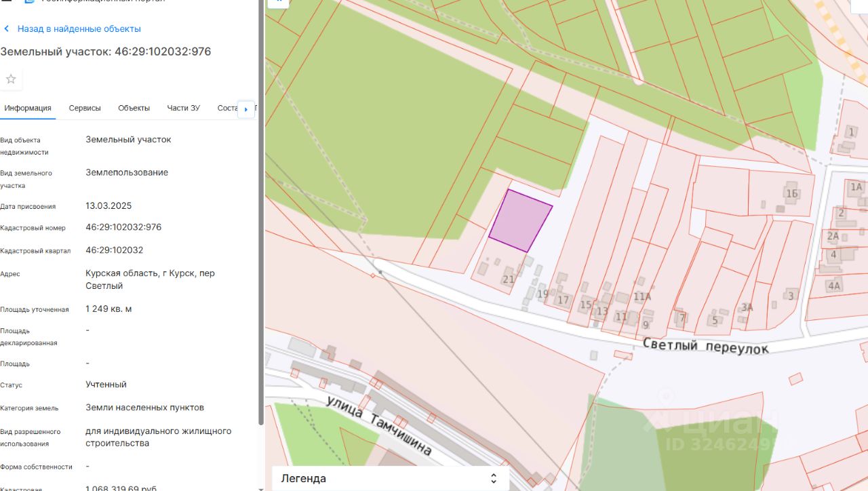Image resolution: width=868 pixels, height=491 pixels.
Task: Click the 'улица Тамчишина' street label
Action: (378, 426)
